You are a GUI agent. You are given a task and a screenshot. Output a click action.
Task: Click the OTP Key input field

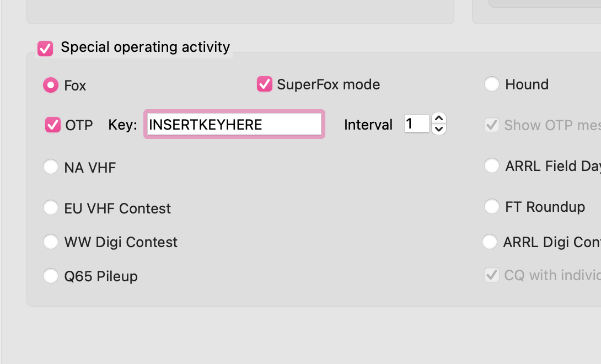(x=234, y=124)
